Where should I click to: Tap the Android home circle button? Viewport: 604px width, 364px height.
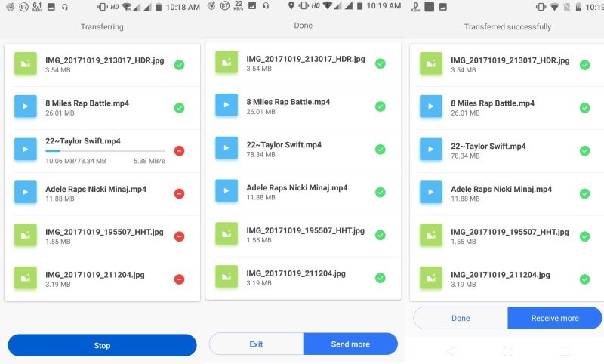click(507, 351)
